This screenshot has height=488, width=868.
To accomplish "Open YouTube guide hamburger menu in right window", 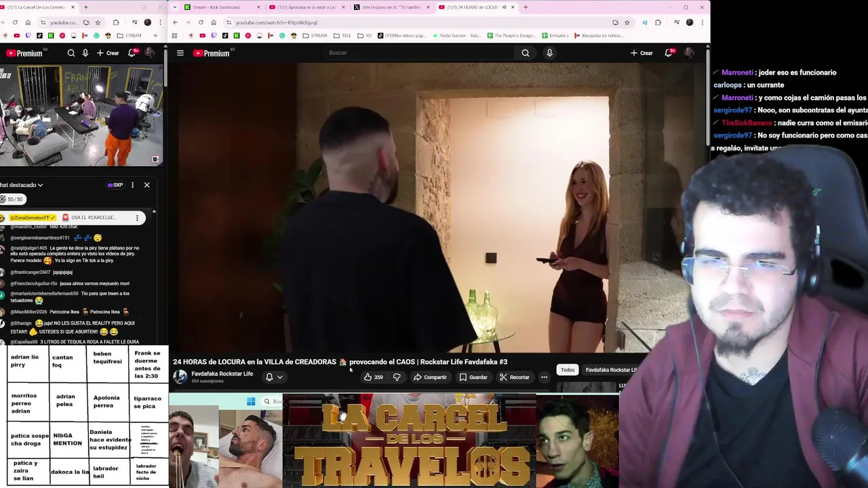I will point(180,53).
